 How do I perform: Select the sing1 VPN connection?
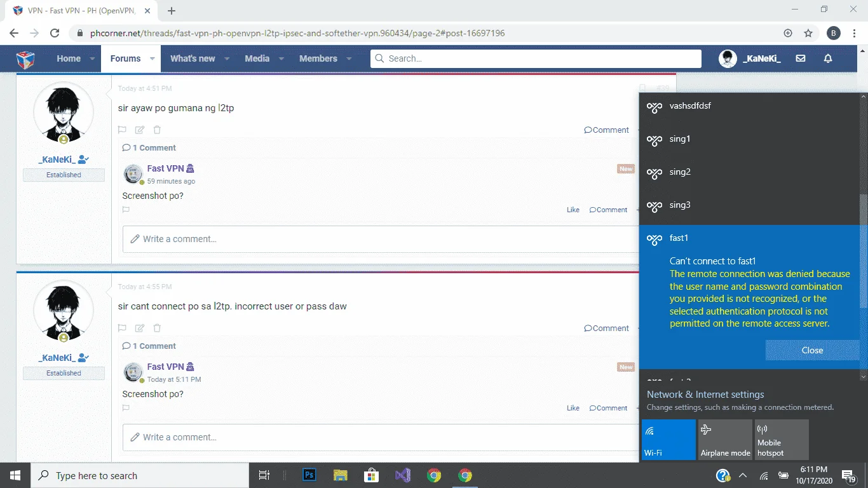pos(750,140)
